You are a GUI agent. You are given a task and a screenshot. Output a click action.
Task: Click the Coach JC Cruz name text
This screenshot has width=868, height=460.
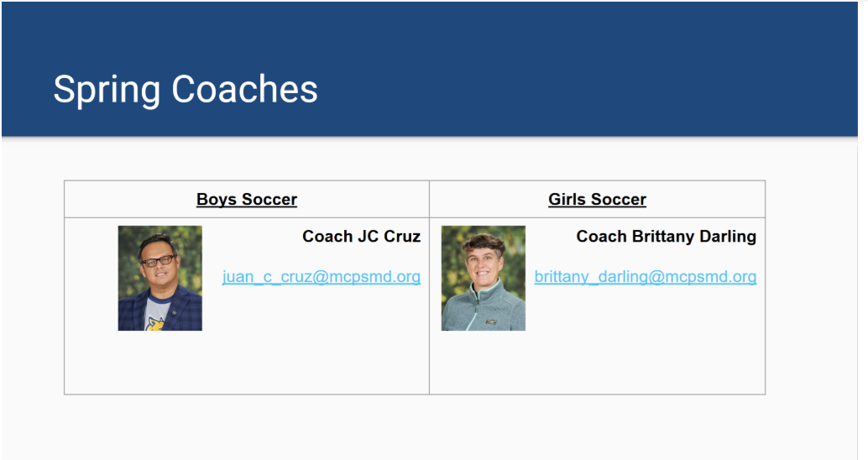coord(362,237)
